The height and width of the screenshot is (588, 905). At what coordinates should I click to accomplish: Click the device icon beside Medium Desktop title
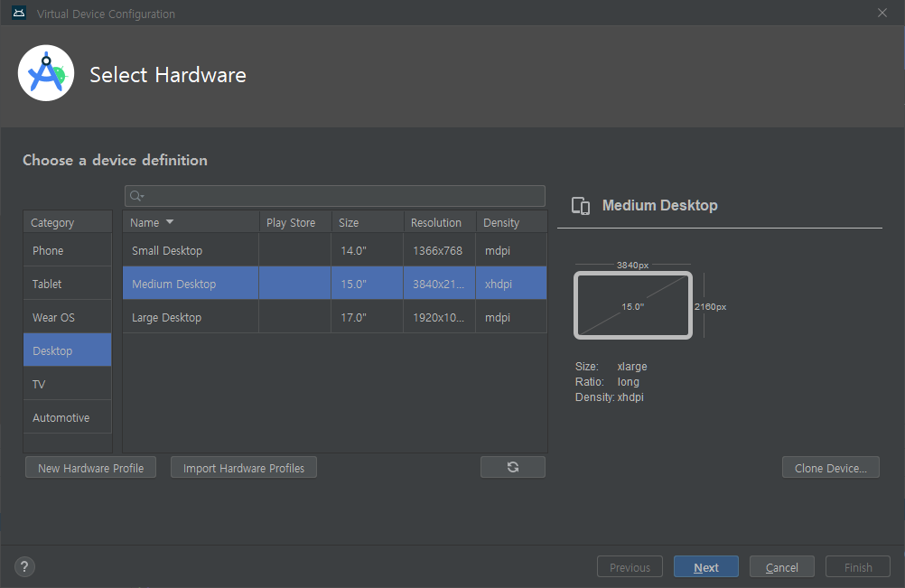(x=581, y=206)
